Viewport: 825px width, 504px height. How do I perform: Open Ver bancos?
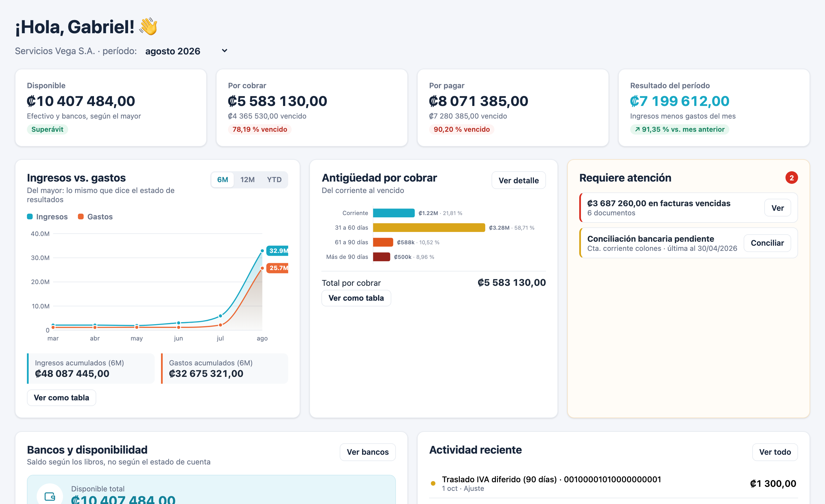(368, 452)
